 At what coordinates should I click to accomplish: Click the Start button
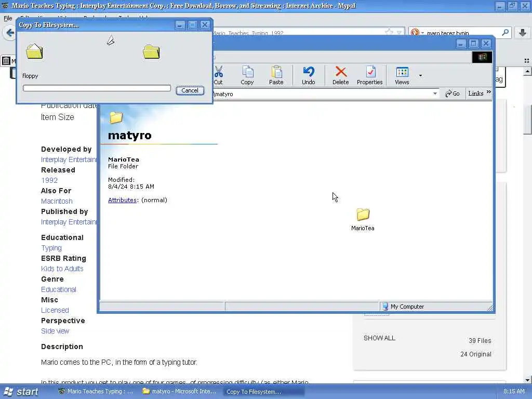tap(21, 392)
